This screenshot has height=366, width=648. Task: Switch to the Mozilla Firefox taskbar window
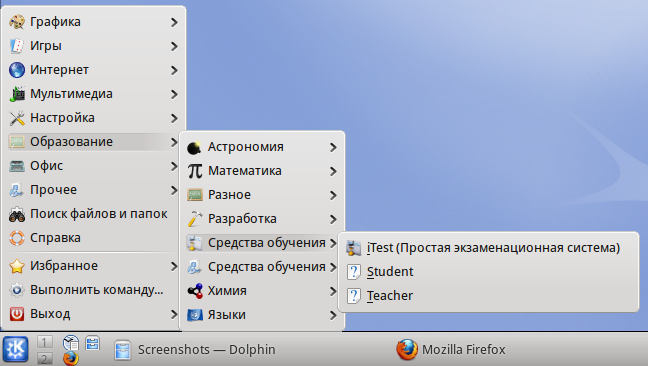click(520, 349)
